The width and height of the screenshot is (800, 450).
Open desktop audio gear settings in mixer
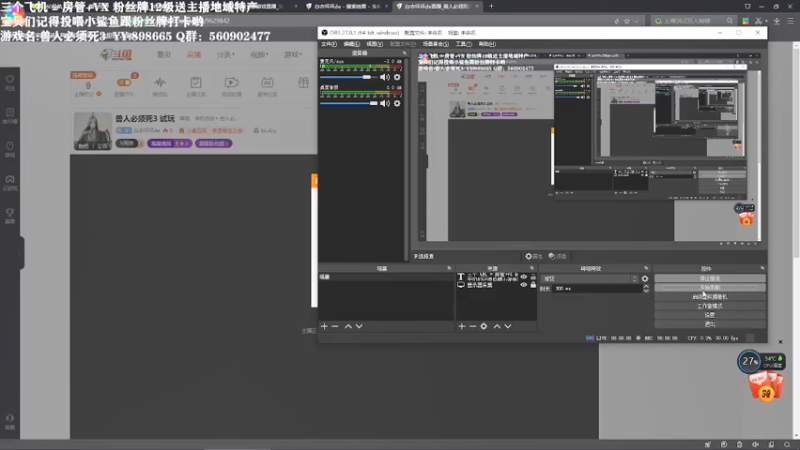[x=397, y=104]
